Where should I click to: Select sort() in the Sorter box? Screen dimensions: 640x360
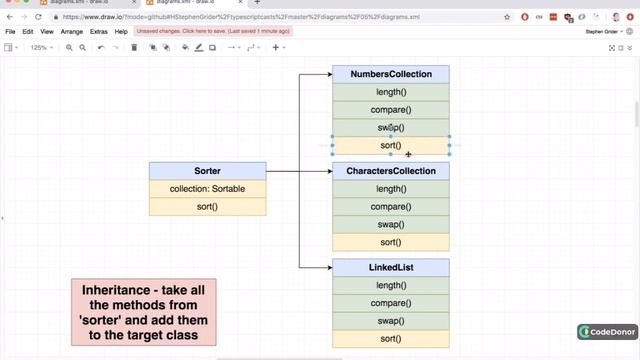coord(207,207)
